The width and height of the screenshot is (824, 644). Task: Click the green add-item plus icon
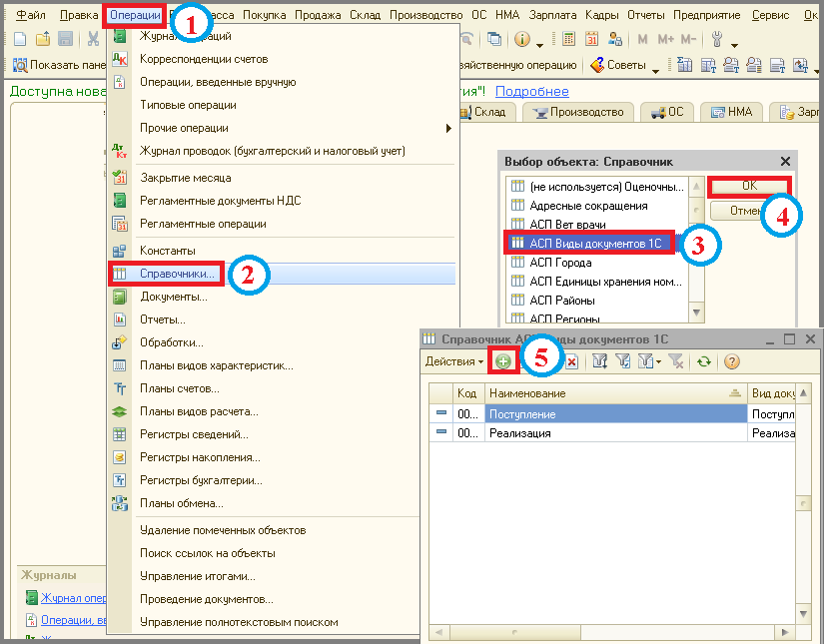pos(503,361)
